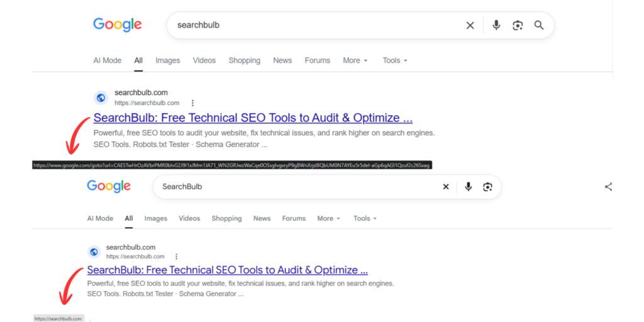Open the News tab in the bottom results page

pyautogui.click(x=262, y=218)
